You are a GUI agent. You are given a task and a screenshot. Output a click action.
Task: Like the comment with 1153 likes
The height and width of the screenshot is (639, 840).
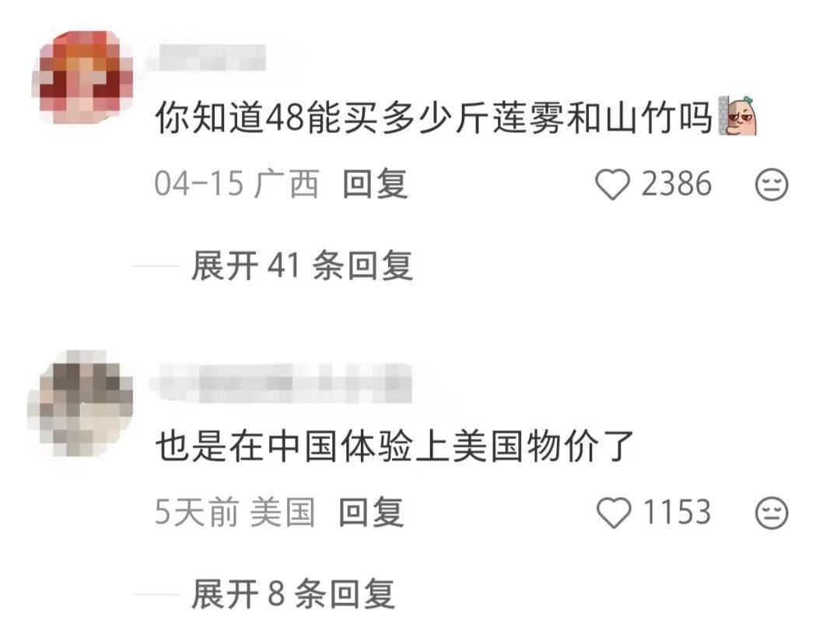(x=614, y=512)
